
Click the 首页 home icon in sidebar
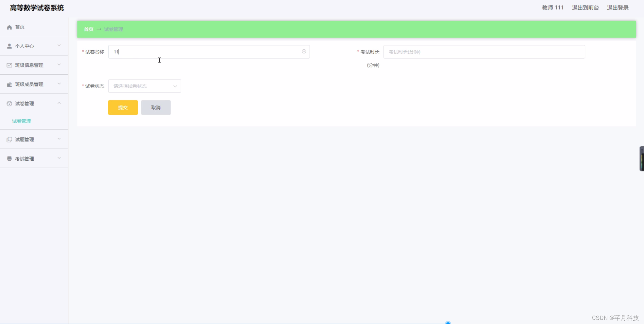pyautogui.click(x=9, y=27)
